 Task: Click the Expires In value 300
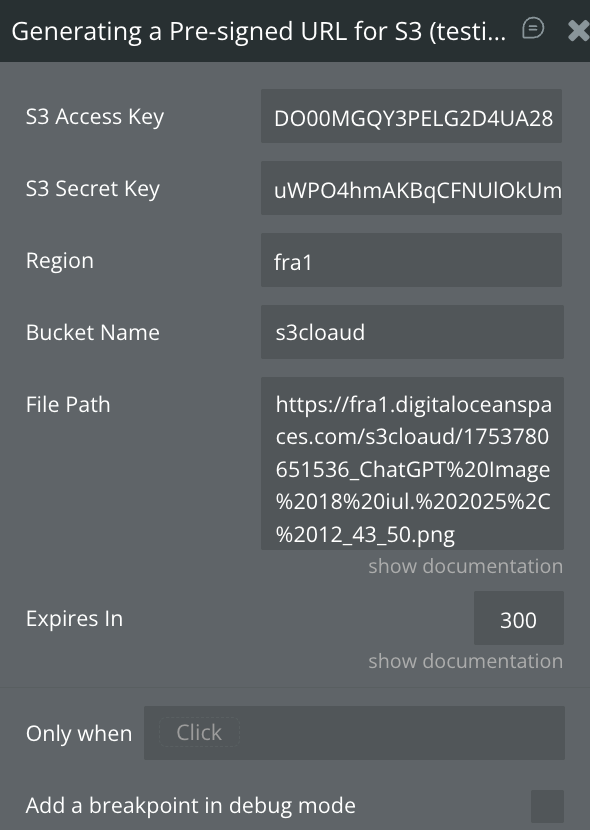pos(519,618)
